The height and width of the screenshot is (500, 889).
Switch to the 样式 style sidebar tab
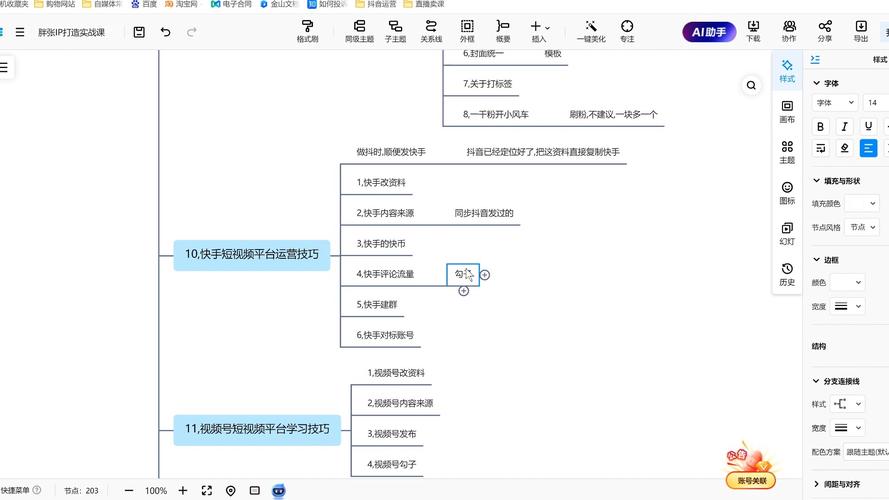(787, 71)
